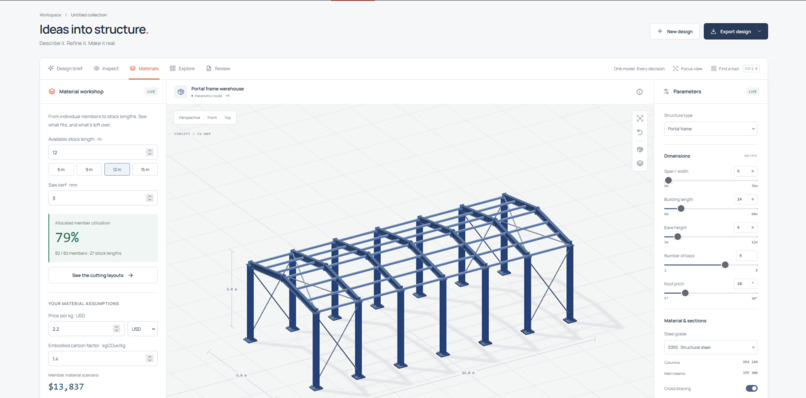Click the Price per kg stepper arrows
The height and width of the screenshot is (398, 806).
(x=116, y=329)
